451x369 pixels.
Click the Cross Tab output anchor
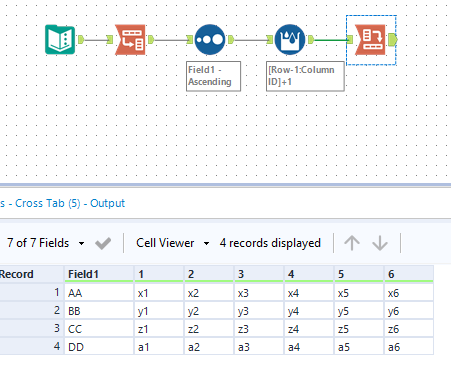[x=393, y=40]
